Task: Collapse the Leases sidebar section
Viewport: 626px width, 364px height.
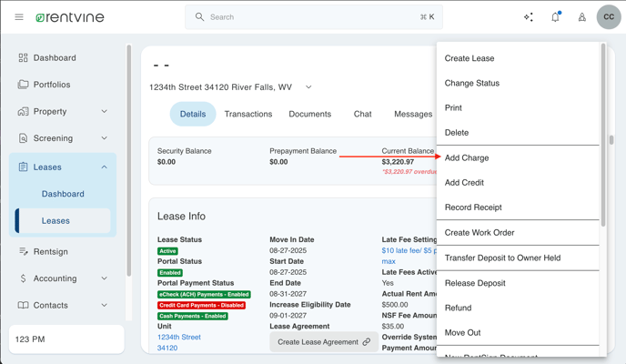Action: (104, 167)
